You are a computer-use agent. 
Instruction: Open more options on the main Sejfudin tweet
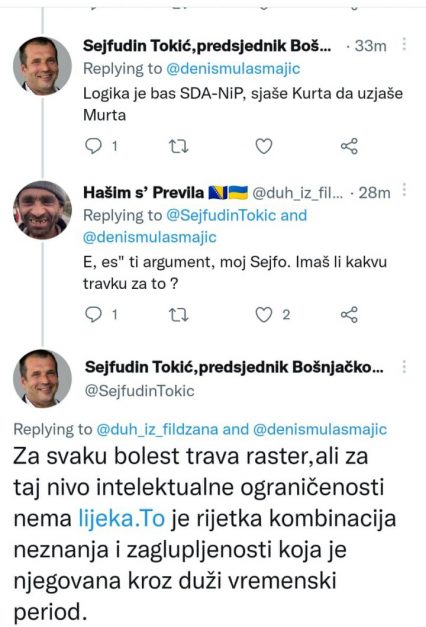[404, 367]
